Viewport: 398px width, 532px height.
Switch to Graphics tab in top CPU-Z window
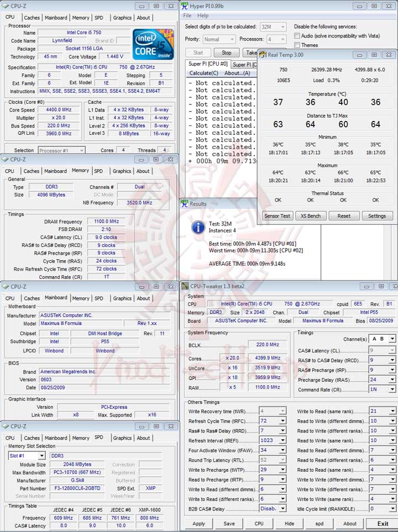pos(122,18)
